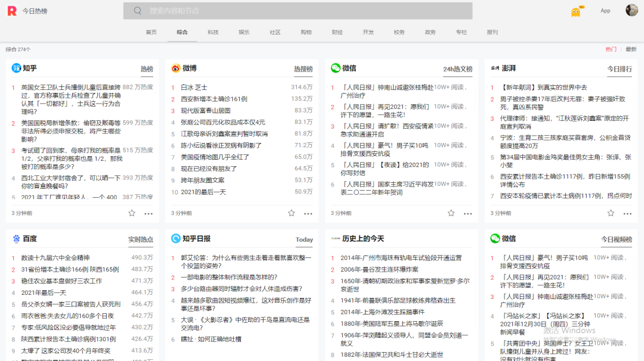Open the 专栏 tab

461,32
